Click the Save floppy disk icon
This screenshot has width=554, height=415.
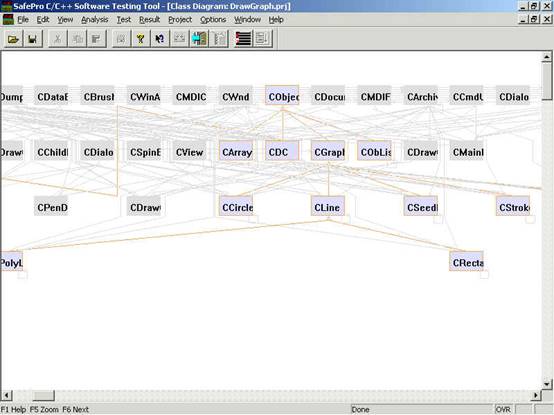click(x=33, y=39)
